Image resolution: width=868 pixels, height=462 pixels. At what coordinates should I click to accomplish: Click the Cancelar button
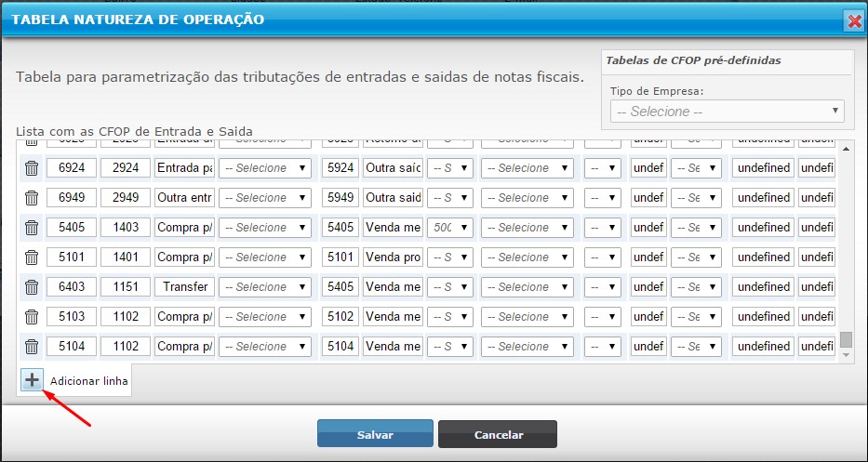498,434
